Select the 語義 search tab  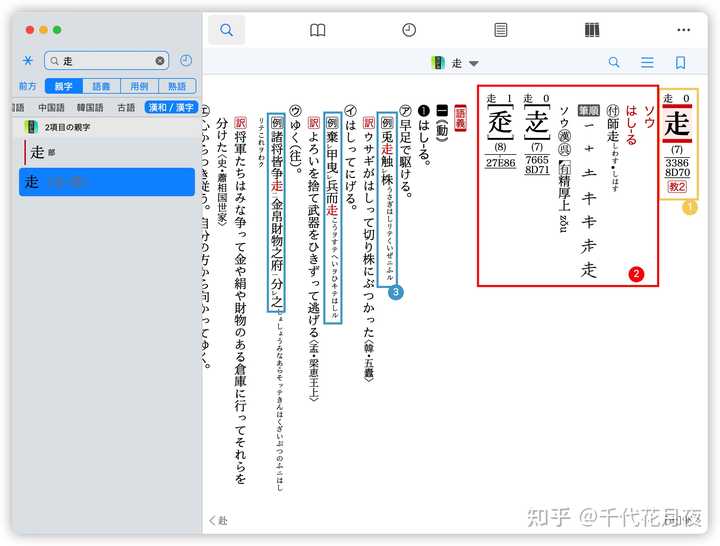tap(101, 86)
